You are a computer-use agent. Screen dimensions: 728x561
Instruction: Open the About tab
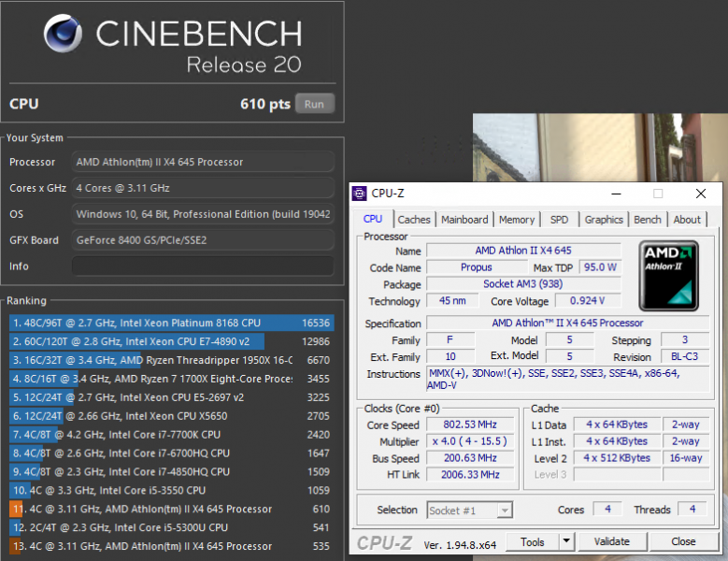tap(687, 220)
